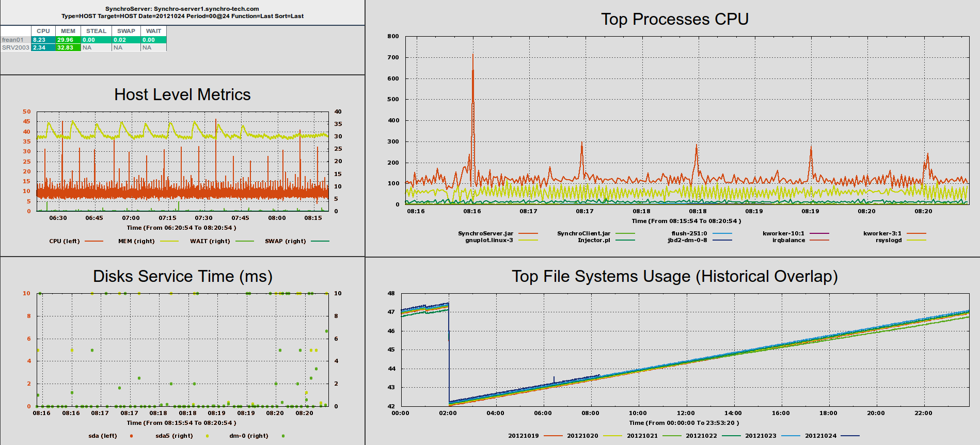Click the CPU column header in the table
Viewport: 980px width, 445px height.
(43, 31)
